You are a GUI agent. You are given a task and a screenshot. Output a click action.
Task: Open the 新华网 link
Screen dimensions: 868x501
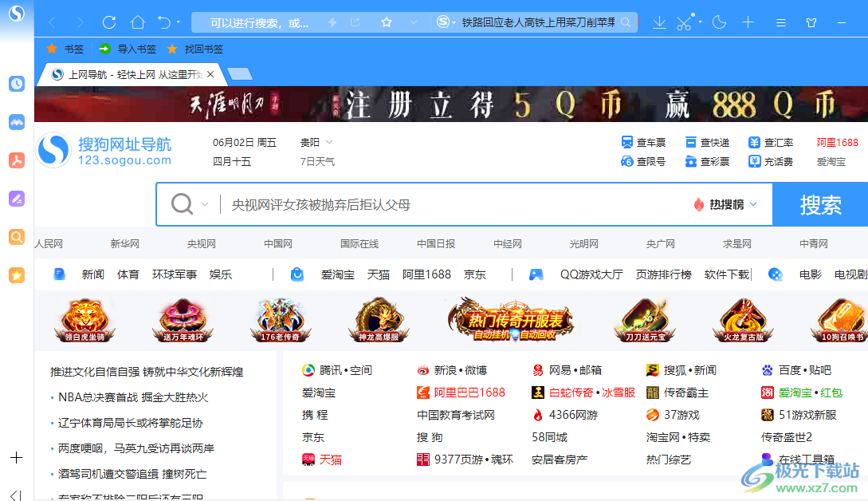tap(125, 244)
